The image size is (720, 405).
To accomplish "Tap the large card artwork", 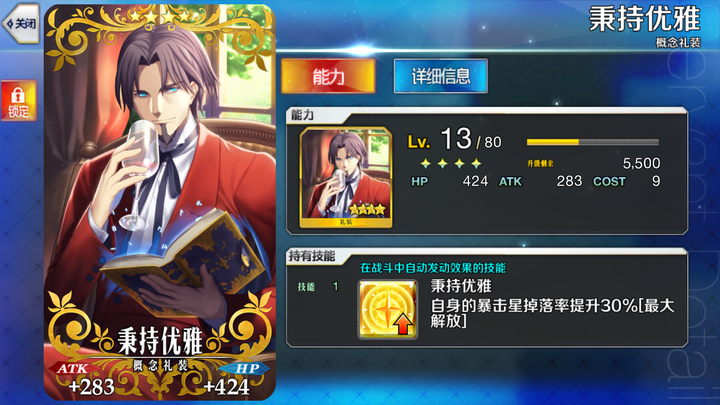I will (x=160, y=202).
